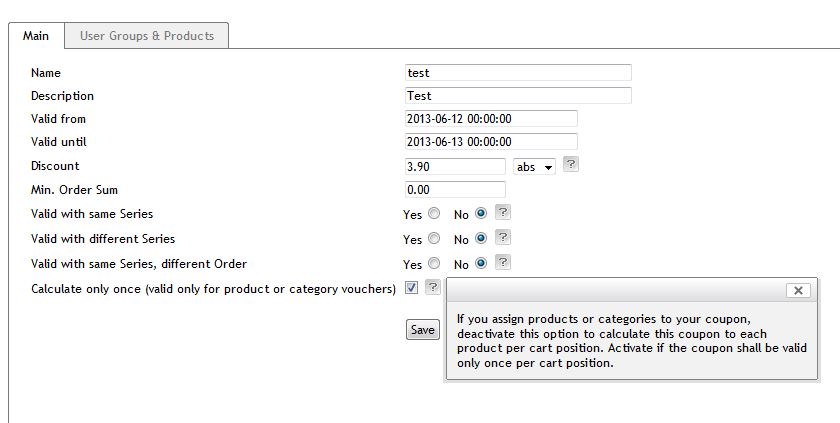Image resolution: width=840 pixels, height=423 pixels.
Task: Select No for Valid with different Series
Action: click(481, 239)
